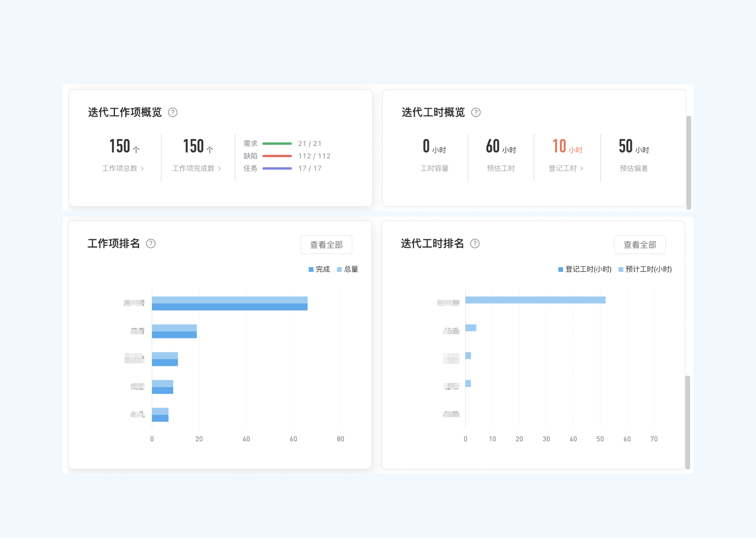Open 工作项总数 details link
The width and height of the screenshot is (756, 538).
pyautogui.click(x=123, y=168)
